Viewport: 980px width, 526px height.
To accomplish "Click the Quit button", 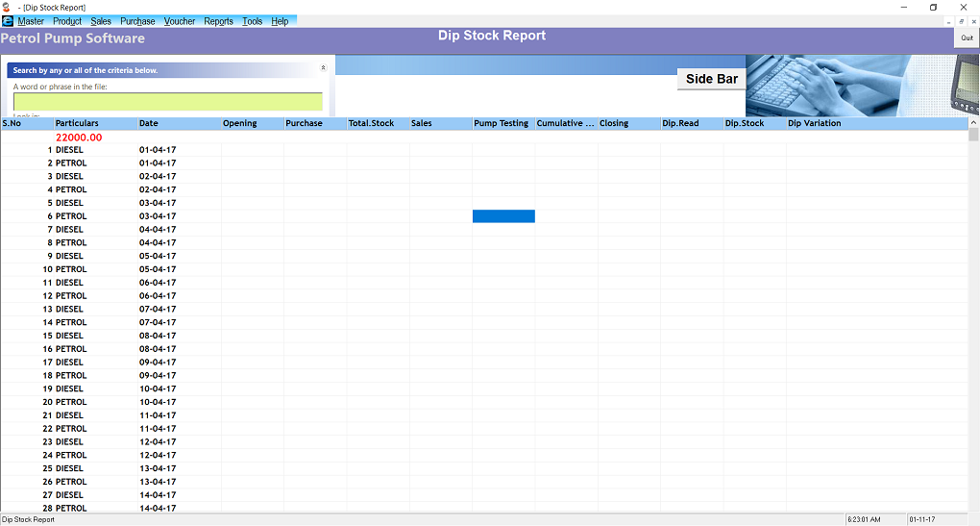I will (x=967, y=38).
